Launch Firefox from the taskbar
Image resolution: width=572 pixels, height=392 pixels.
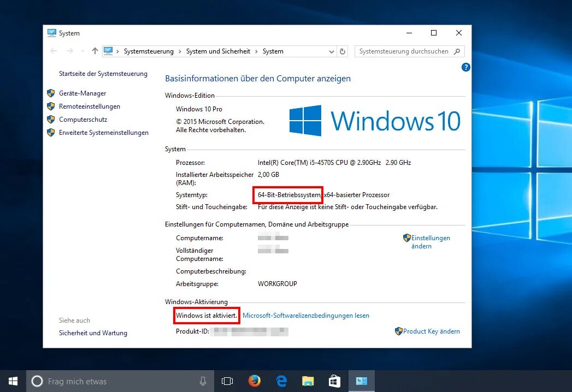(254, 381)
